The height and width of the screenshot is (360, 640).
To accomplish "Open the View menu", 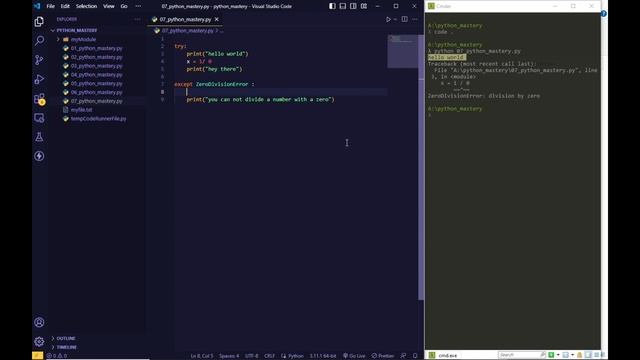I will 109,6.
